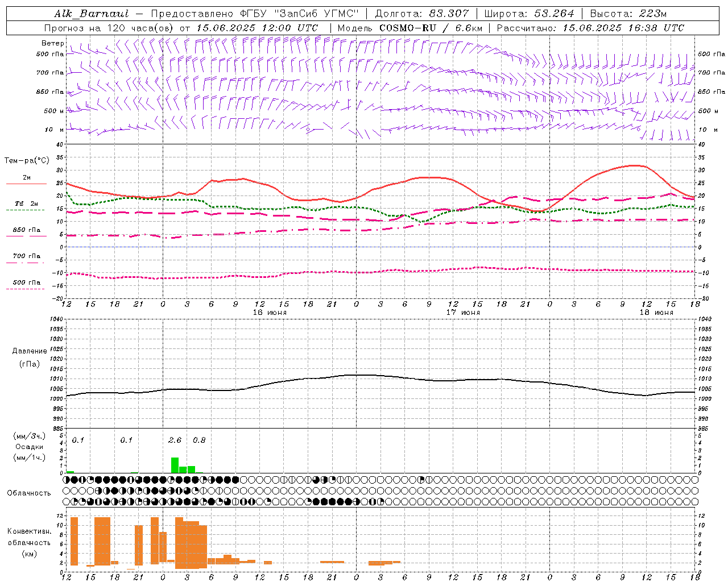This screenshot has width=728, height=582.
Task: Click the Осадки label
Action: (29, 447)
